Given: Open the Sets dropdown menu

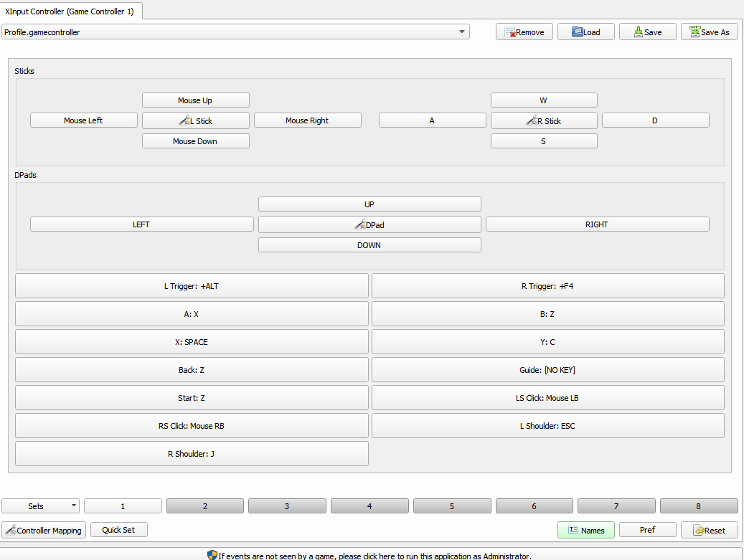Looking at the screenshot, I should (40, 506).
